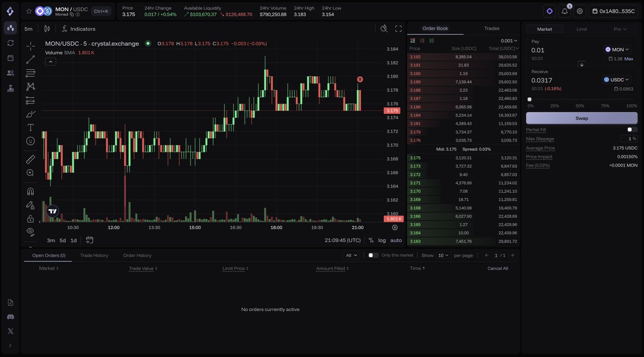Open the Trade History tab
The width and height of the screenshot is (644, 357).
pos(94,256)
